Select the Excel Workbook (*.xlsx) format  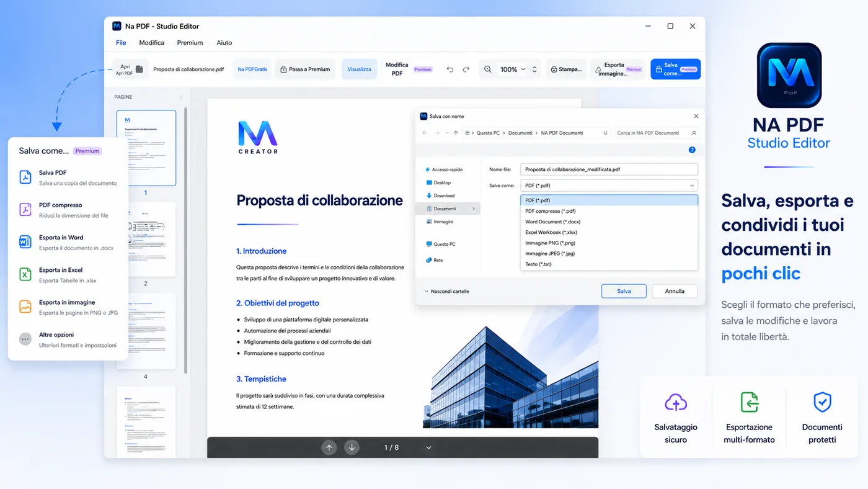609,232
